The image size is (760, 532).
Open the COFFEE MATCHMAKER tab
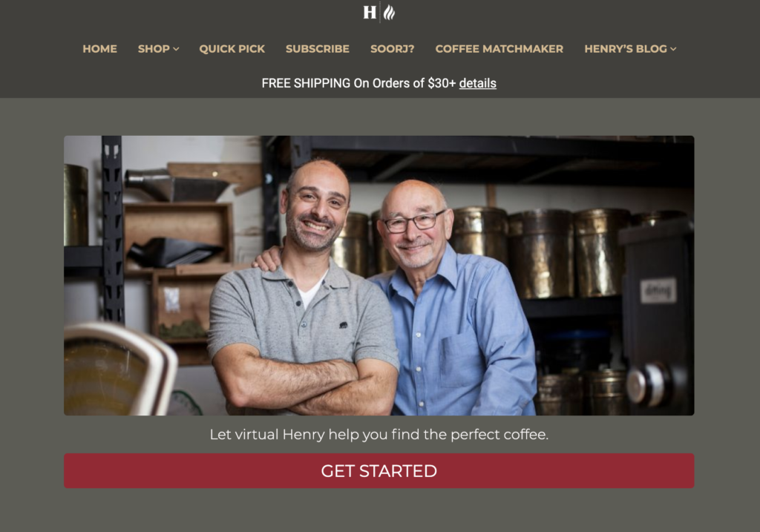[499, 49]
